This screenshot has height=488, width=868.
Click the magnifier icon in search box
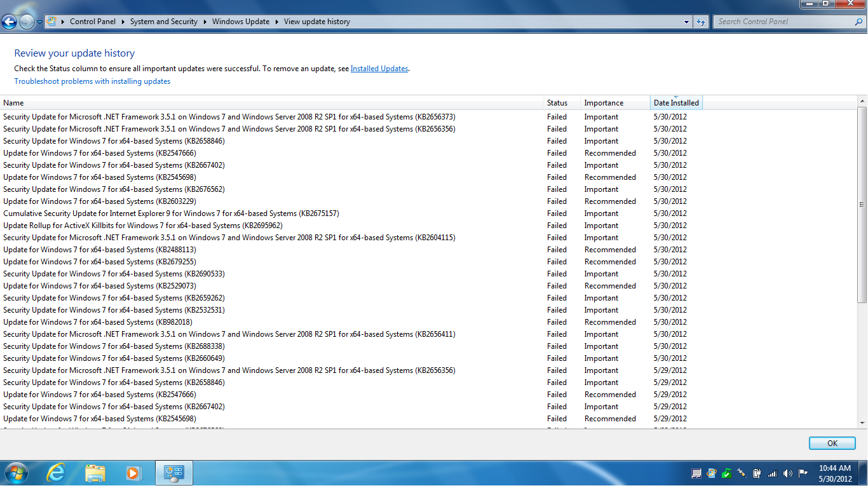[858, 22]
